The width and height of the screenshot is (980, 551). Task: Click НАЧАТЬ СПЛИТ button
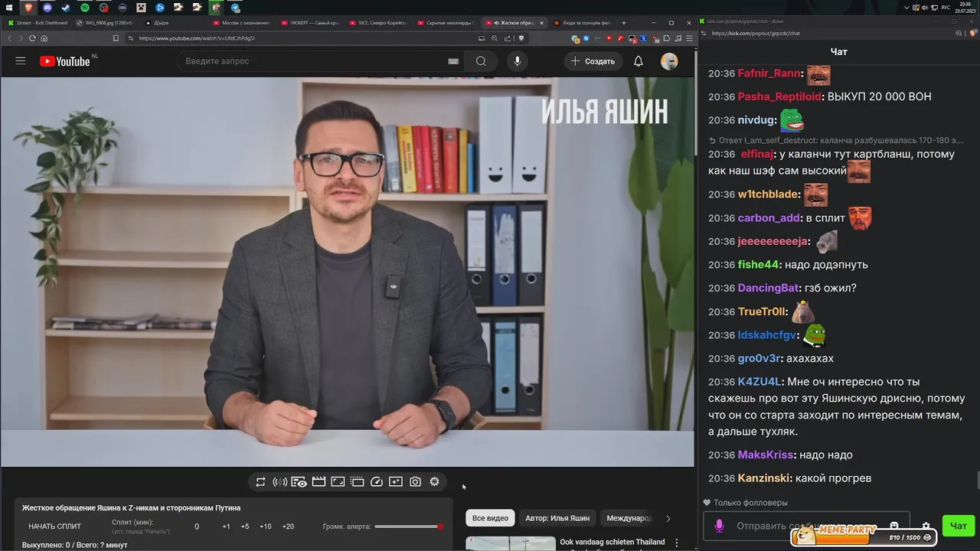[55, 527]
